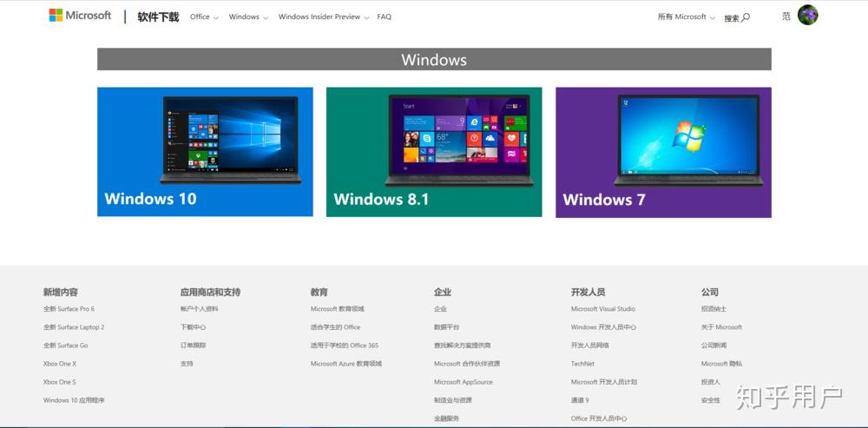The height and width of the screenshot is (428, 868).
Task: Open Microsoft 隐私 footer link
Action: point(721,364)
